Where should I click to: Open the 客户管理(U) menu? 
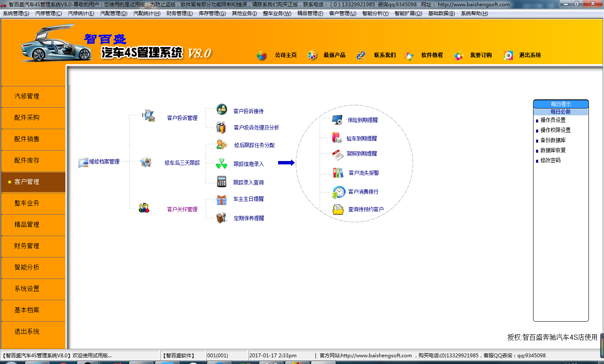pyautogui.click(x=343, y=13)
